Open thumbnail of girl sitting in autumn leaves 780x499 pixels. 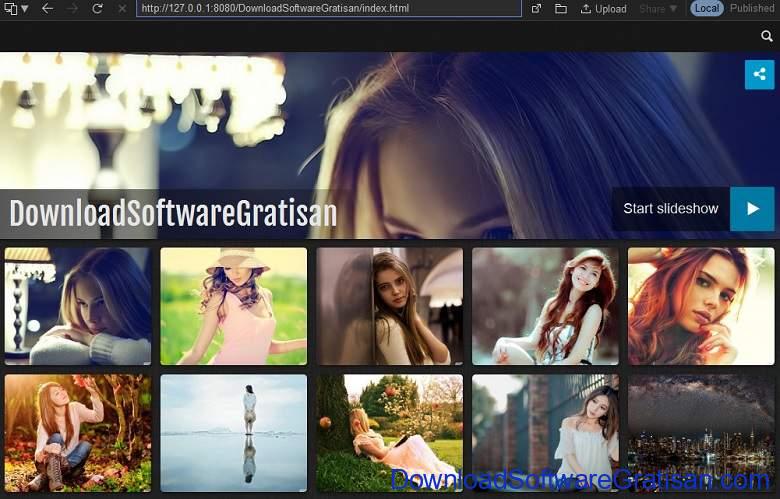tap(78, 433)
